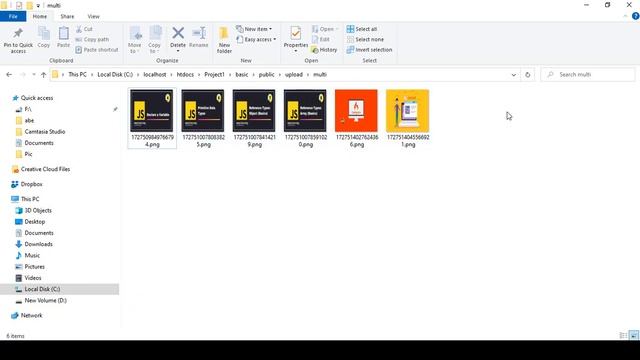
Task: Click Invert selection
Action: (369, 50)
